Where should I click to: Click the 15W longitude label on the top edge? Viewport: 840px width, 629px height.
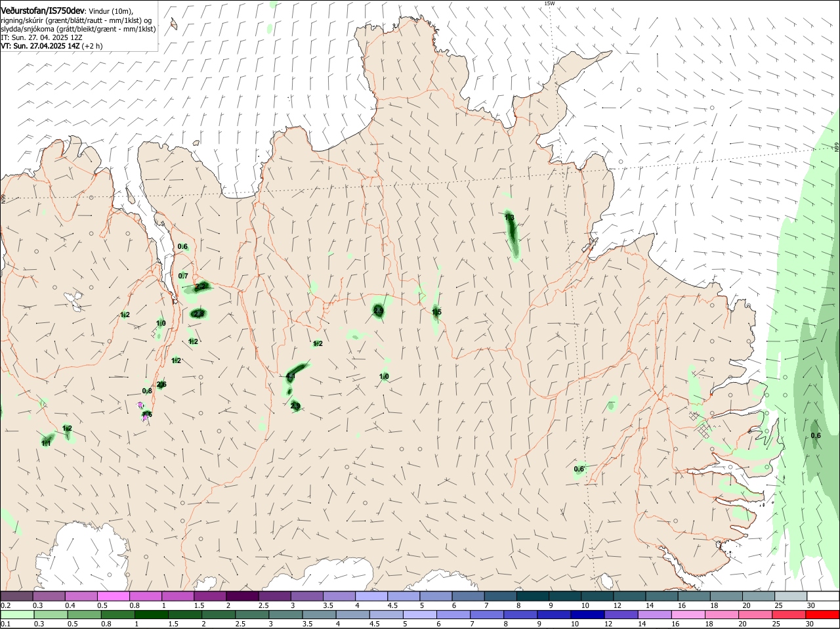[549, 3]
